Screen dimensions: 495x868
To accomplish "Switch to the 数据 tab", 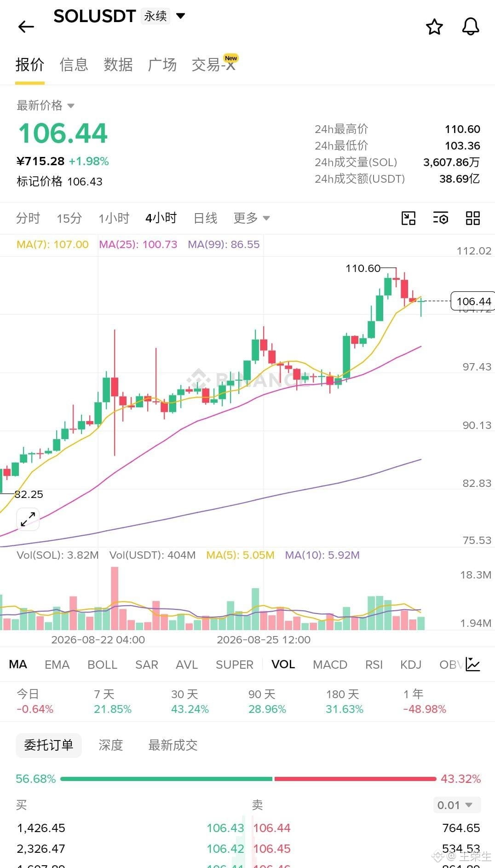I will point(118,65).
